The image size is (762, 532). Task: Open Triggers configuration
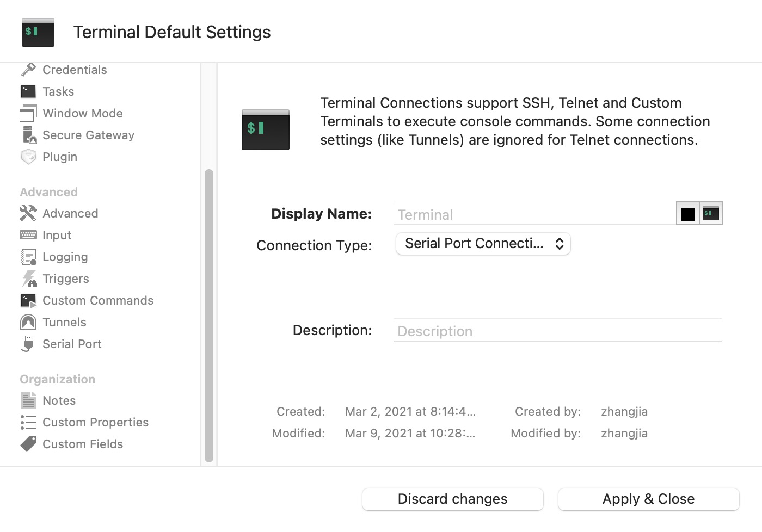click(x=65, y=279)
